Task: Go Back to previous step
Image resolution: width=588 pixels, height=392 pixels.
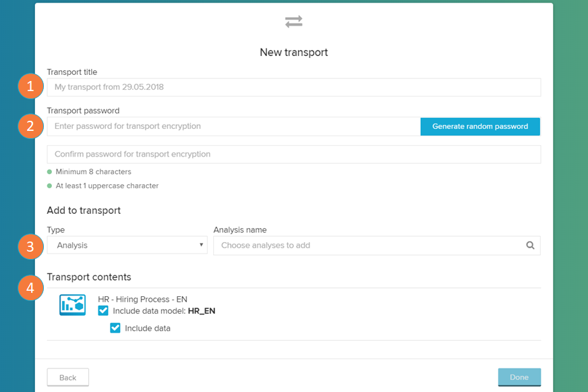Action: coord(67,377)
